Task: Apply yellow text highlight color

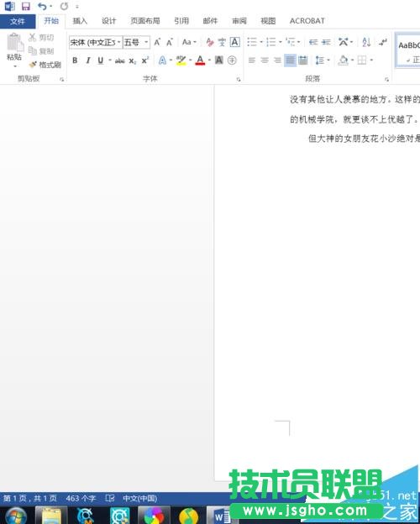Action: click(181, 60)
